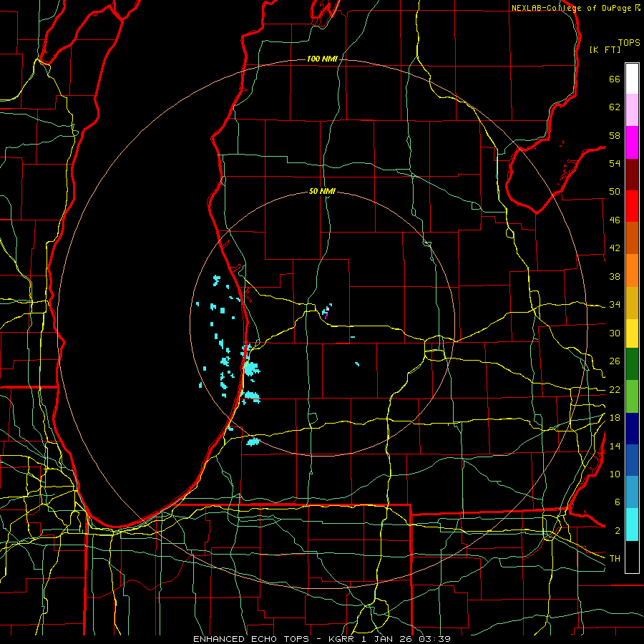Image resolution: width=644 pixels, height=644 pixels.
Task: Click the 30 legend value
Action: [615, 333]
